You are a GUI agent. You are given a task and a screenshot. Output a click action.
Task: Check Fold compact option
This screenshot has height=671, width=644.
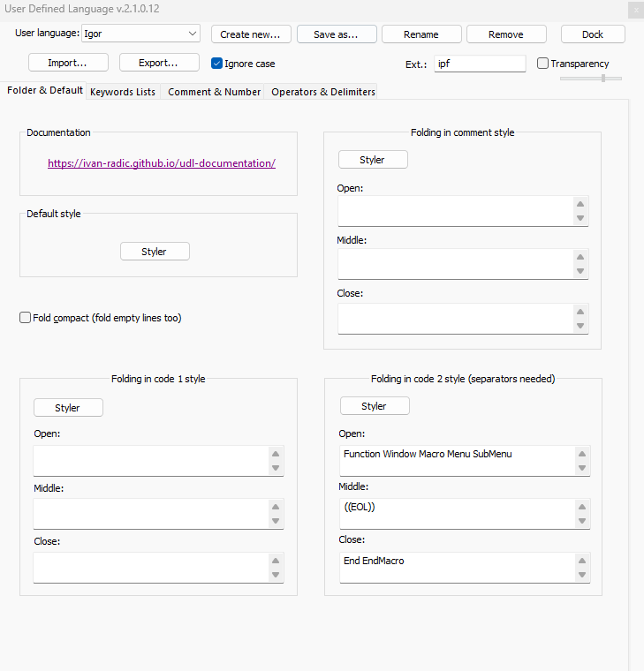tap(26, 318)
